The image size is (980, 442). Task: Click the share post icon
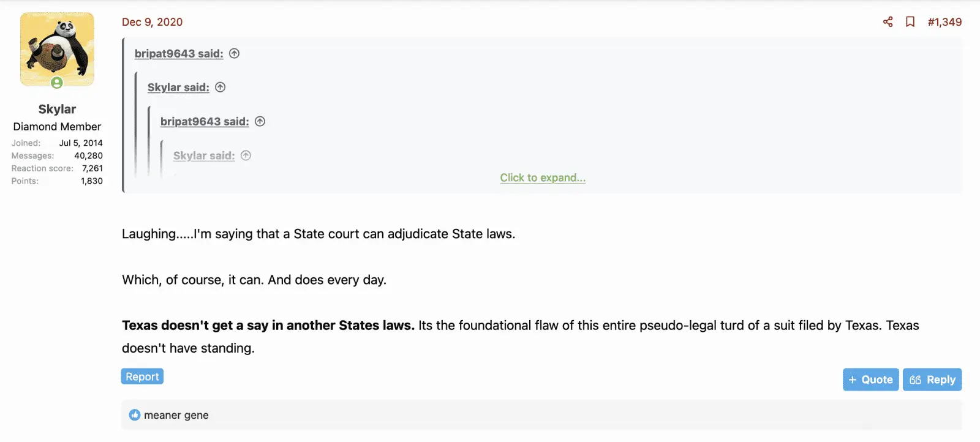pos(888,22)
